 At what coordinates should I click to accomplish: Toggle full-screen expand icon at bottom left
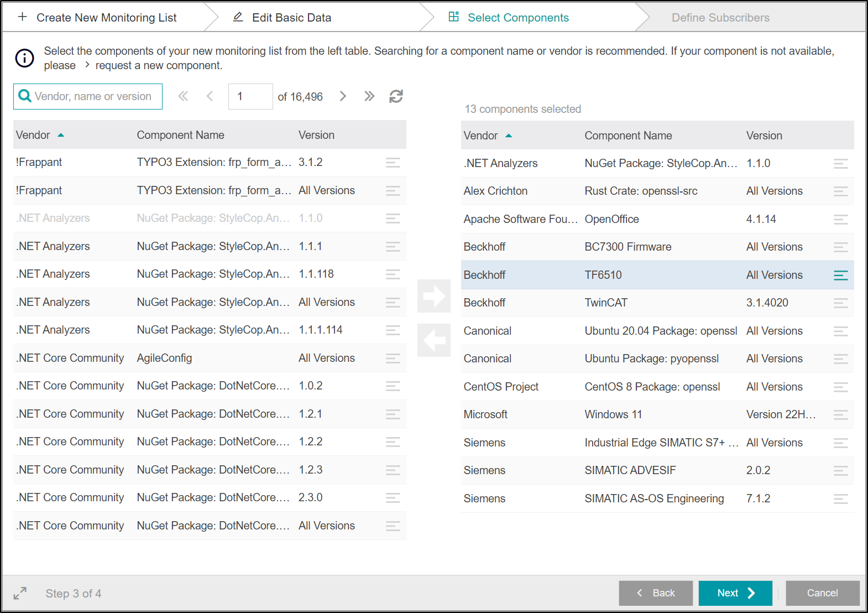tap(20, 593)
